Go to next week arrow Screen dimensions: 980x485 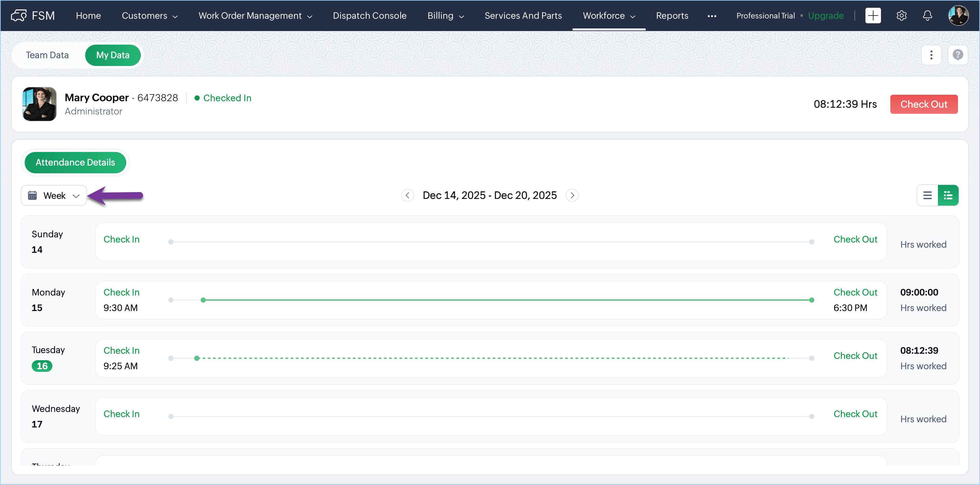coord(572,195)
